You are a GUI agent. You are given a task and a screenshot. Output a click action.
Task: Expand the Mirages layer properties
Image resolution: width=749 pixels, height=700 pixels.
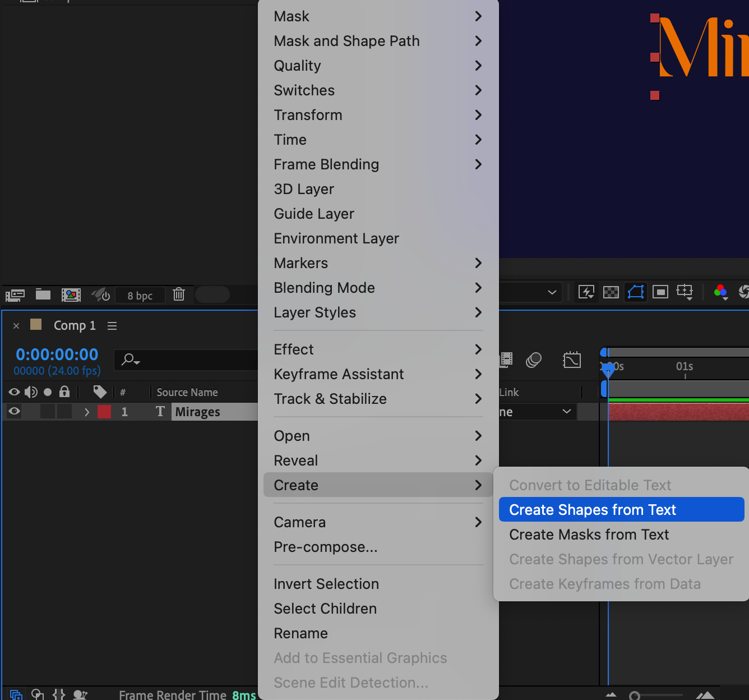click(87, 412)
